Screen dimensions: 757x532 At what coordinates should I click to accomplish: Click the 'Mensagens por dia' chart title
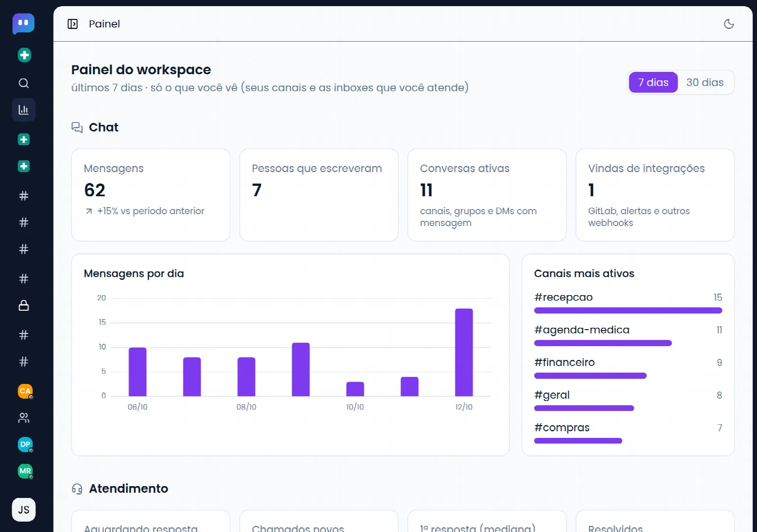(134, 273)
